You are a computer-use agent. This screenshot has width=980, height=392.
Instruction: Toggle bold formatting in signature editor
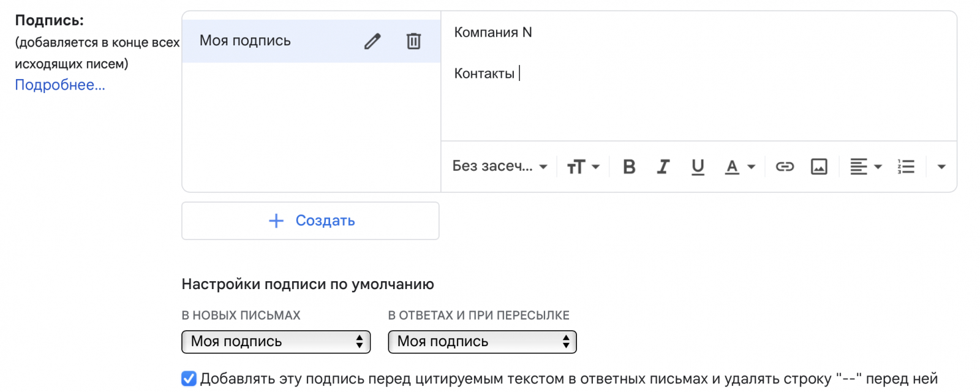[628, 167]
